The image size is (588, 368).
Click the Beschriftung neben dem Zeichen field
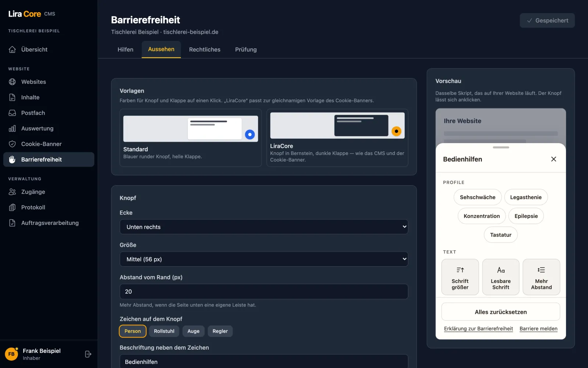264,361
